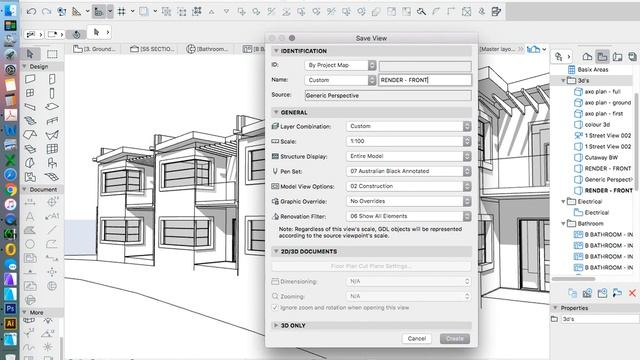The width and height of the screenshot is (640, 360).
Task: Collapse the 2D/3D DOCUMENTS section
Action: pos(276,251)
